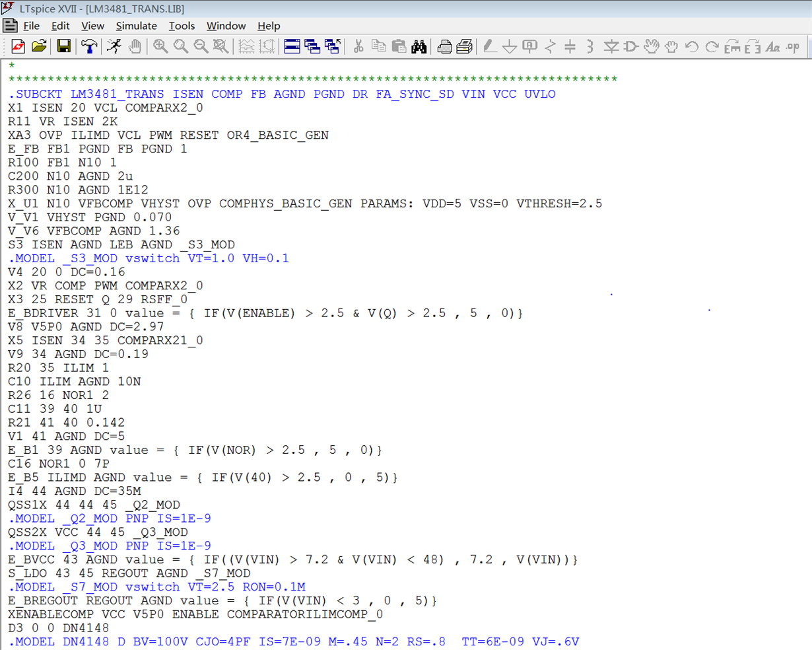
Task: Click the Close All Windows icon
Action: pos(333,46)
